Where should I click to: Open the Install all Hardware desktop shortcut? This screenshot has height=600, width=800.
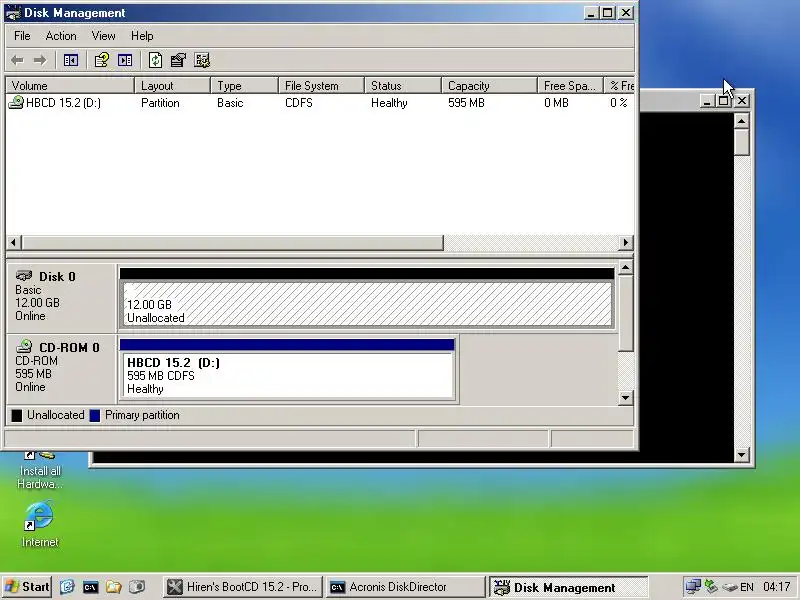(x=39, y=469)
